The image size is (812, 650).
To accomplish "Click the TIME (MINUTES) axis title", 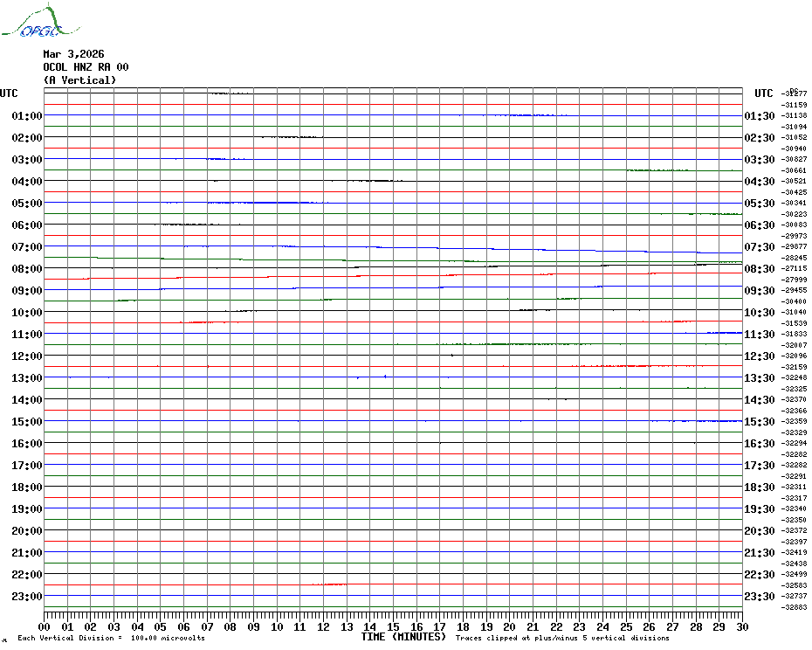I will click(x=403, y=637).
